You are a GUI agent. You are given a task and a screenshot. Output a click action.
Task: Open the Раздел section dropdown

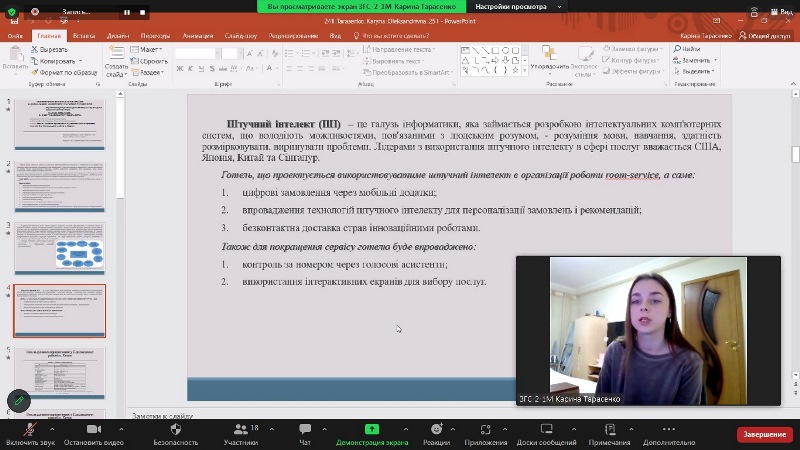[147, 72]
